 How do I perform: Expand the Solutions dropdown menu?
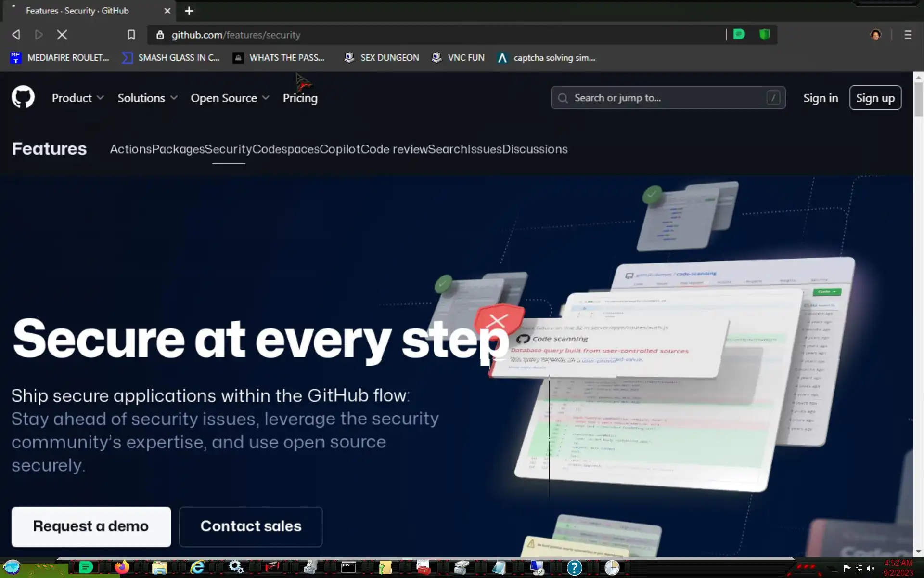[147, 98]
